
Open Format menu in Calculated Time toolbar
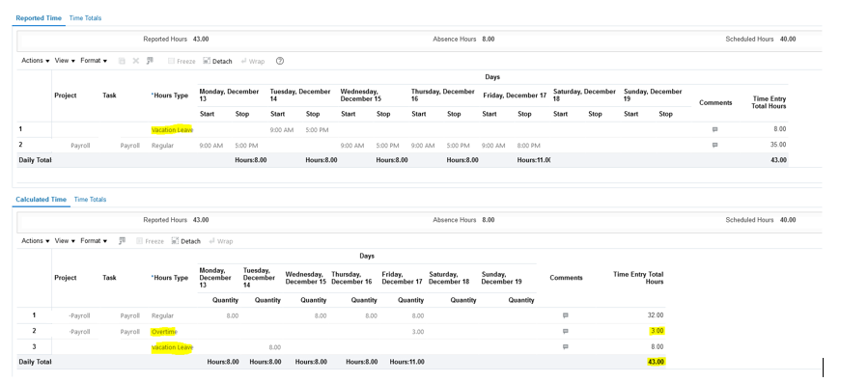point(94,241)
